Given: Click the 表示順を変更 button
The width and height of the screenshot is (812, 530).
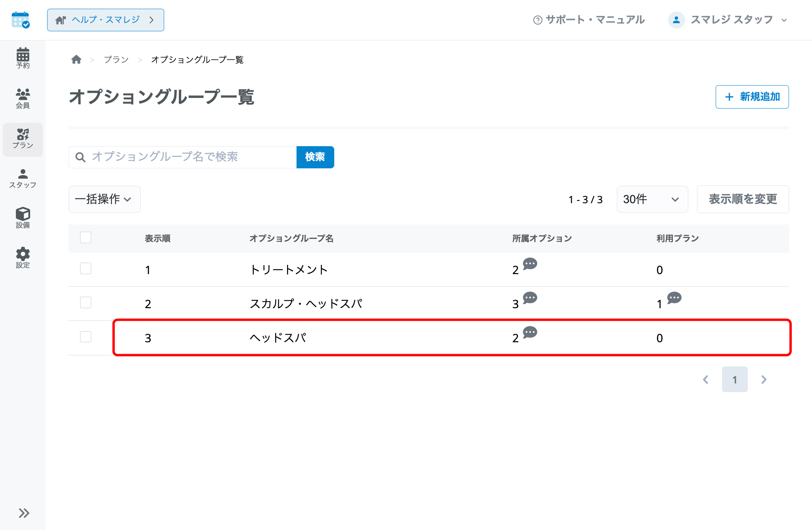Looking at the screenshot, I should [x=743, y=199].
